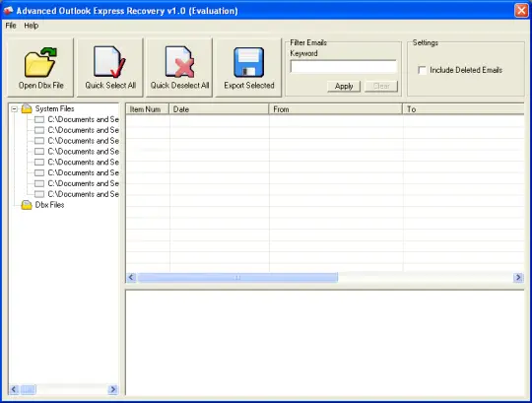The width and height of the screenshot is (532, 403).
Task: Click tree panel right scroll arrow
Action: click(113, 389)
